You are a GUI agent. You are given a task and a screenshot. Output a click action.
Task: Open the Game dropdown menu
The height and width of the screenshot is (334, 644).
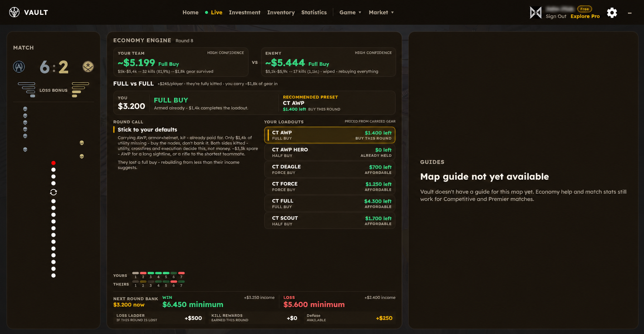coord(350,12)
